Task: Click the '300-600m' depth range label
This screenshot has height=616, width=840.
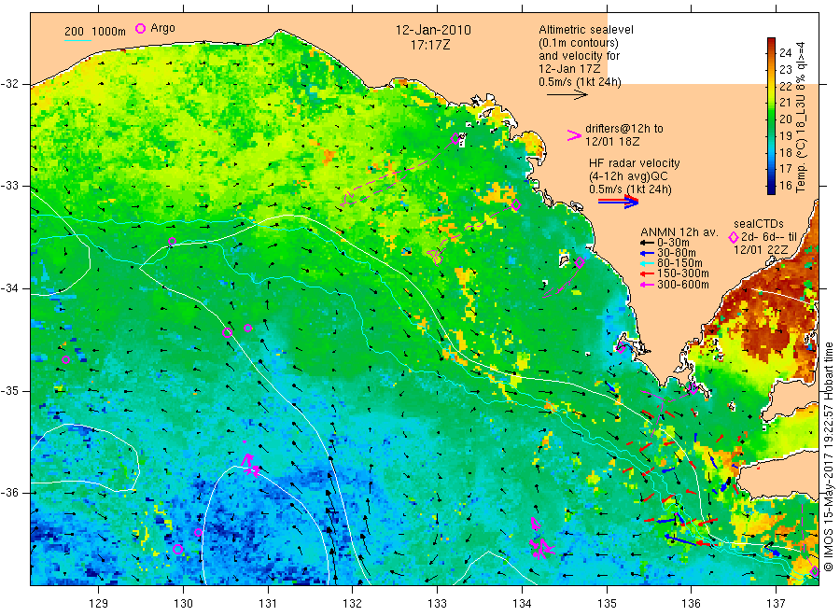Action: coord(683,285)
